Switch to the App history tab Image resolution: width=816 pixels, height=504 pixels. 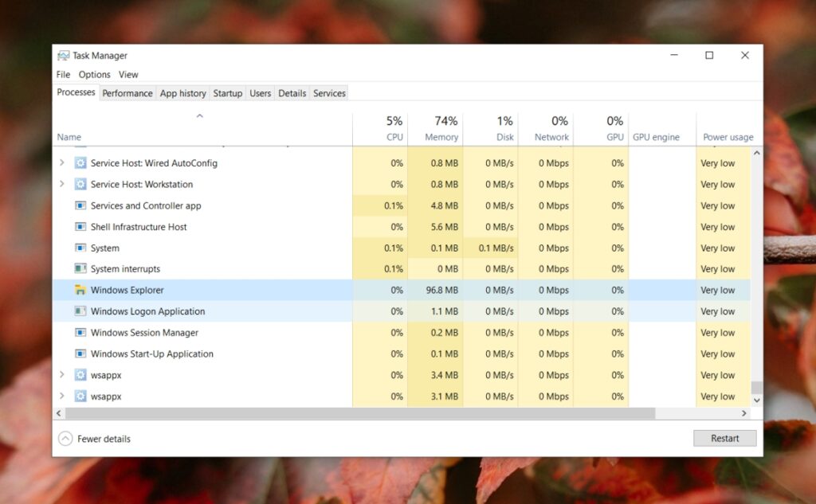(x=182, y=93)
